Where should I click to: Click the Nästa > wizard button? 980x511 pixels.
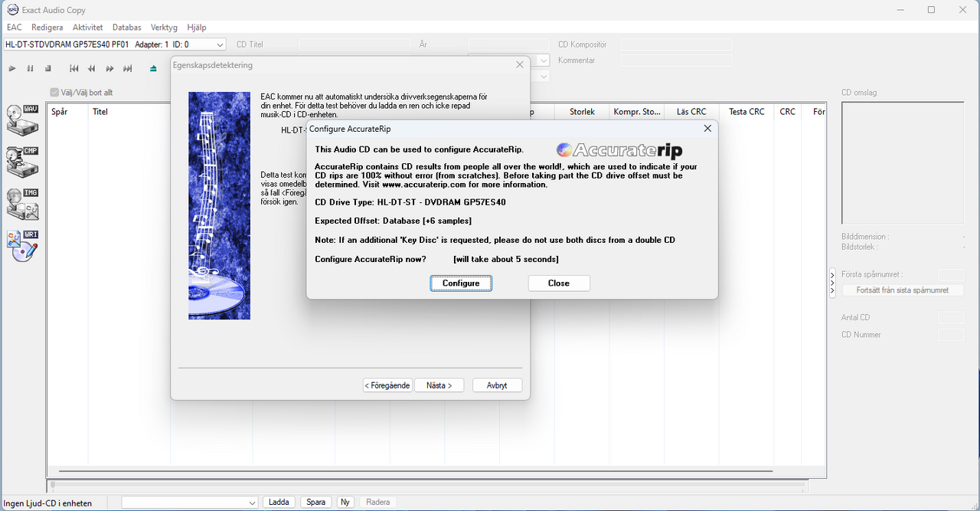point(439,385)
